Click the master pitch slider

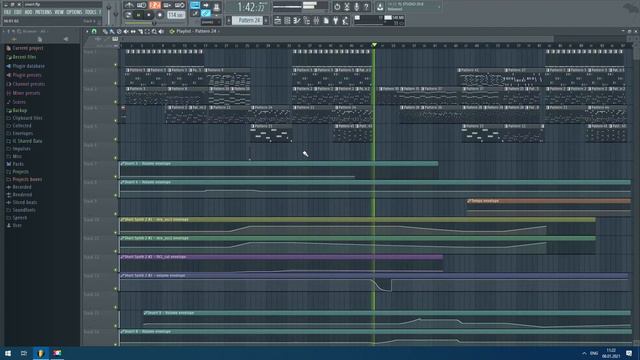coord(116,14)
